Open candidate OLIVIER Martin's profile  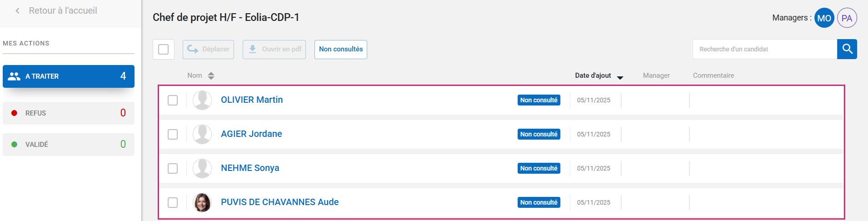252,100
